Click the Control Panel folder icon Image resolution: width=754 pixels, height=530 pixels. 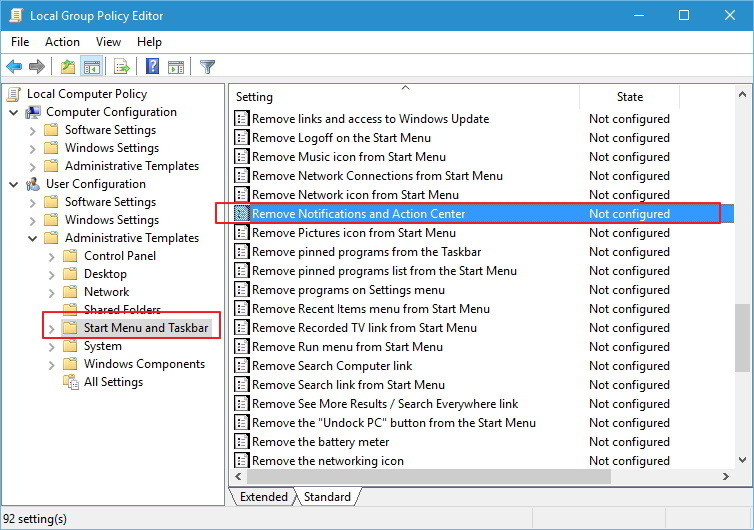[x=70, y=256]
